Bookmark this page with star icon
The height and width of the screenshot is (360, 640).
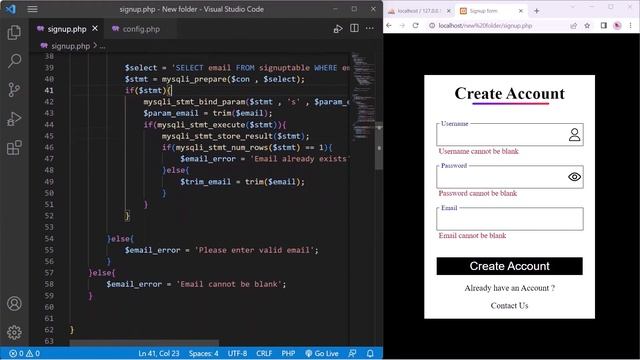coord(587,26)
